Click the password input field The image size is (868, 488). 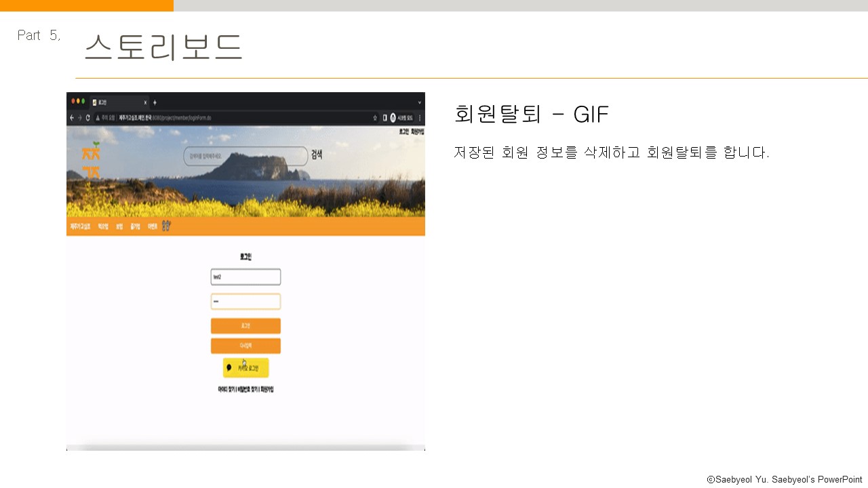click(245, 302)
